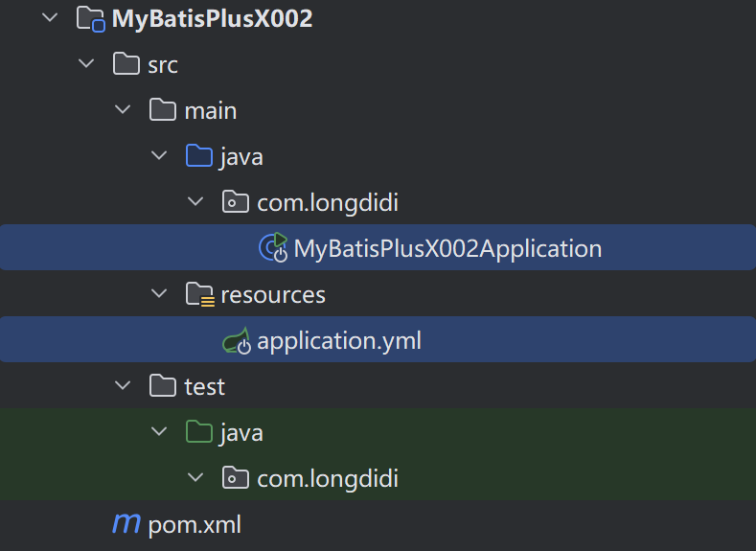Collapse the java folder under main

click(159, 155)
